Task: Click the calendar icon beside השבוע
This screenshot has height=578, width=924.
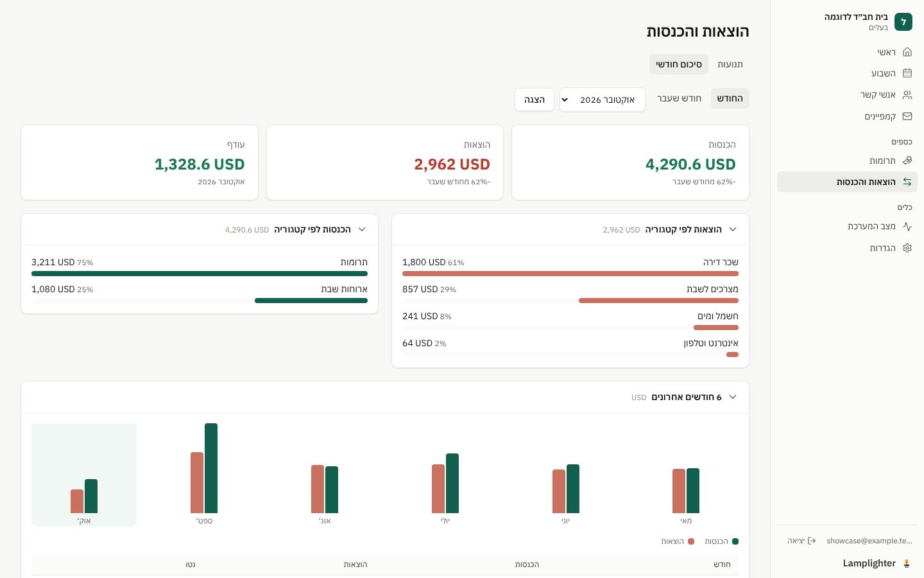Action: [907, 73]
